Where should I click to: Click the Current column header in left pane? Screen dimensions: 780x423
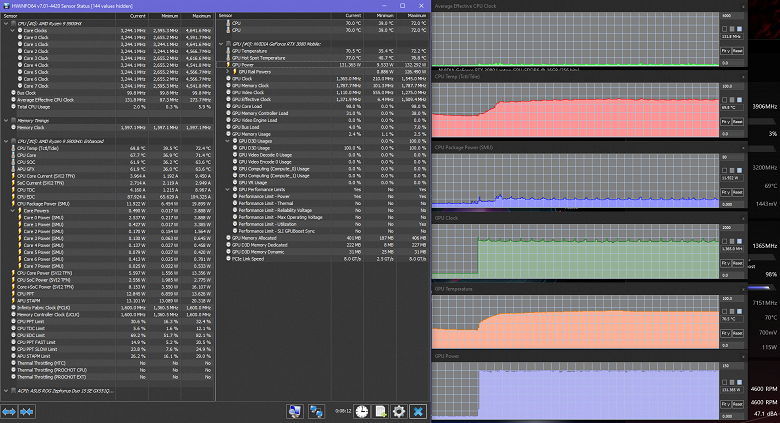[137, 17]
